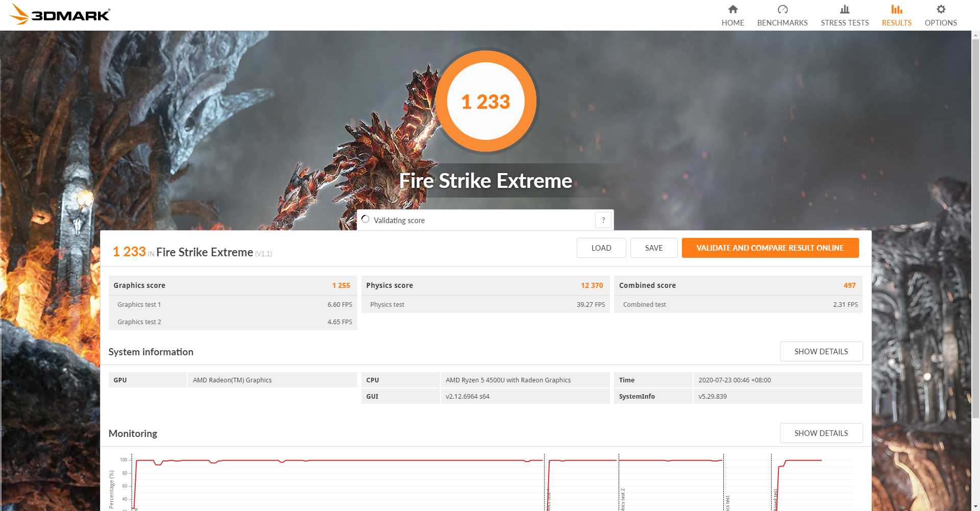Click the scrollbar down arrow
980x511 pixels.
pos(975,506)
